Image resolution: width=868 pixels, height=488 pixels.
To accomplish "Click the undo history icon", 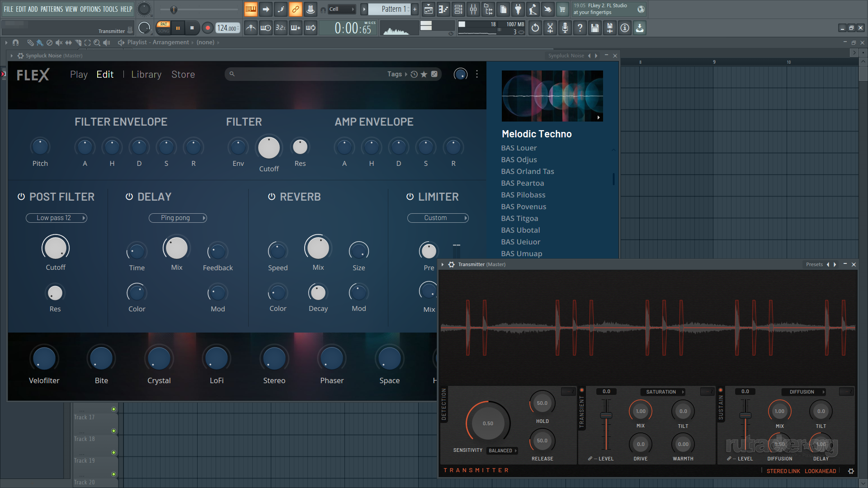I will [535, 28].
